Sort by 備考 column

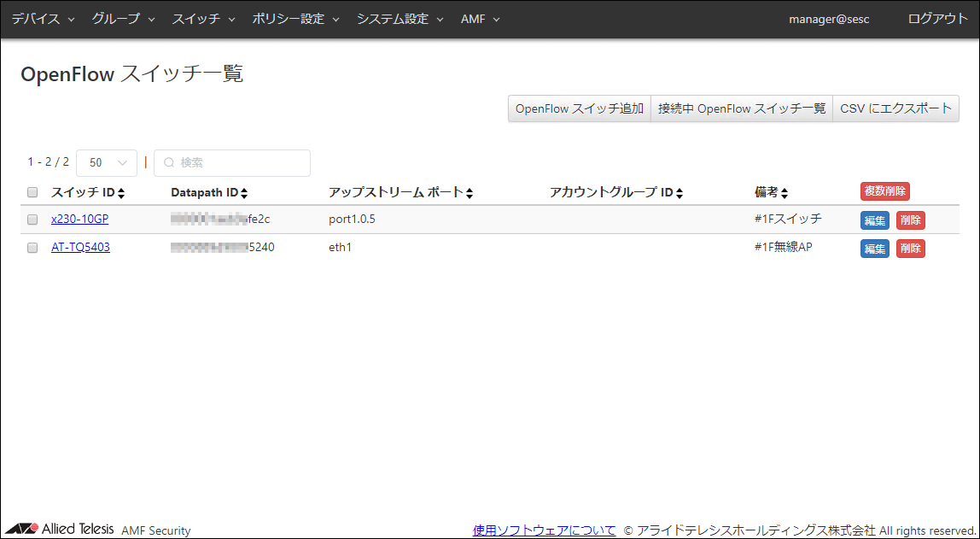[771, 192]
